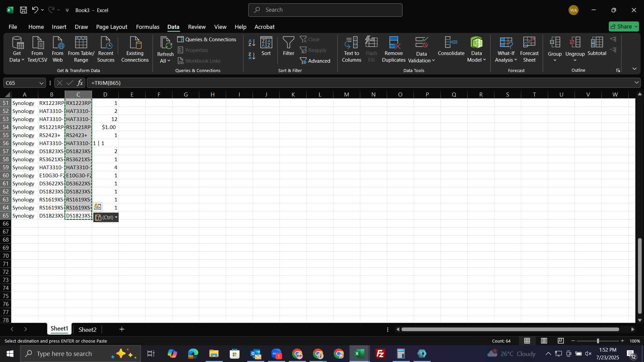Open Recent Sources

[106, 50]
